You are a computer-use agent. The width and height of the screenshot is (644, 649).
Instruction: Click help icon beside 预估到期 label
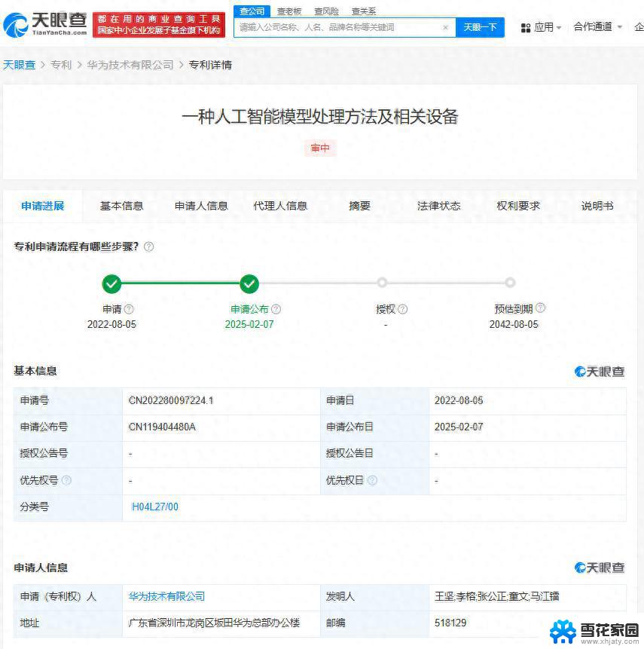click(540, 308)
